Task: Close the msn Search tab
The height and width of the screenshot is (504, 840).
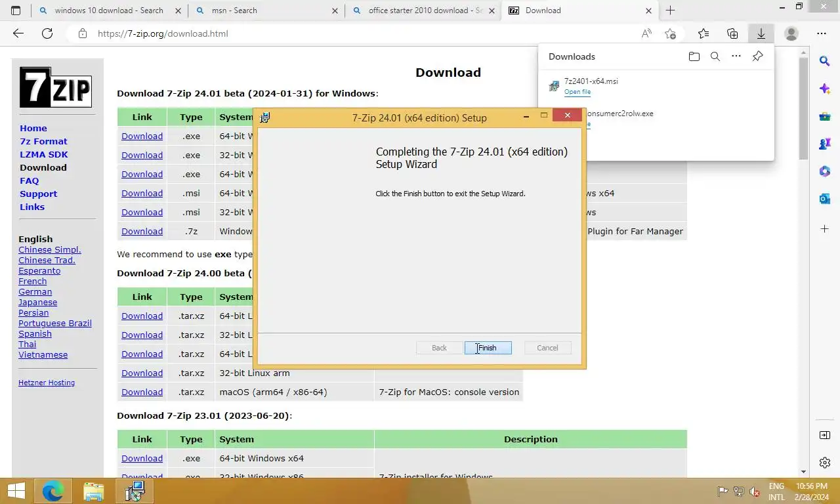Action: pyautogui.click(x=335, y=10)
